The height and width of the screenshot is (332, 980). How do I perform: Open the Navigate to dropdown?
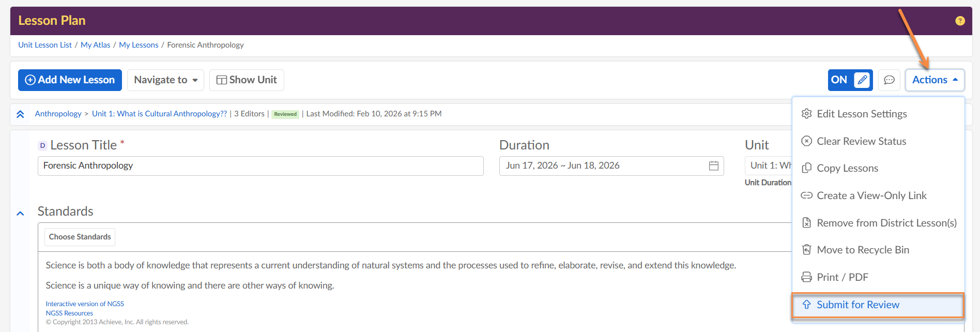click(x=165, y=80)
